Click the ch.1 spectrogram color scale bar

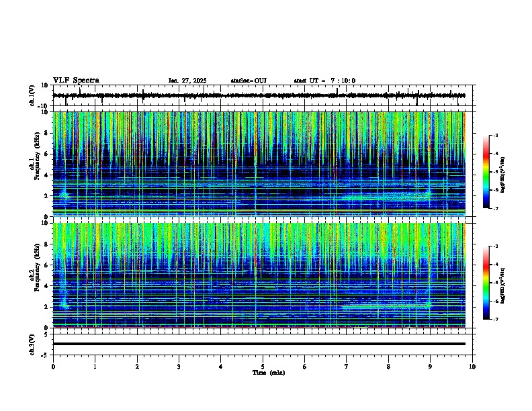(486, 172)
